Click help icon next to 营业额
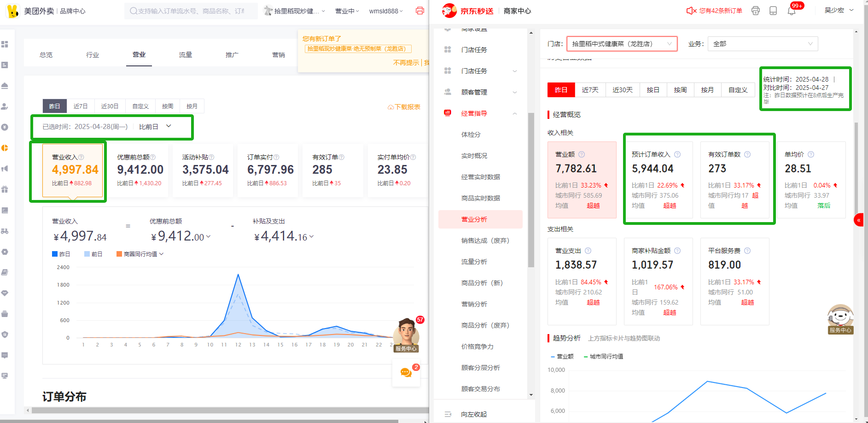 click(582, 154)
